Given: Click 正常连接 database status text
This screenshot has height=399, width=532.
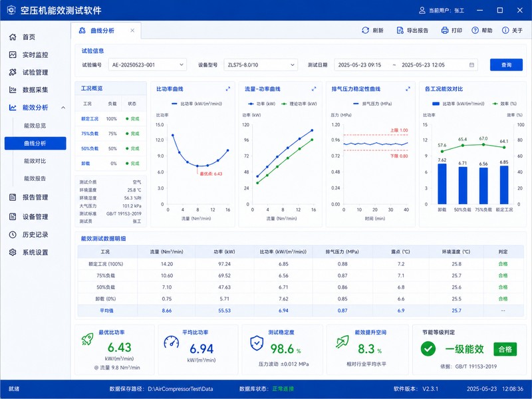Looking at the screenshot, I should click(283, 389).
